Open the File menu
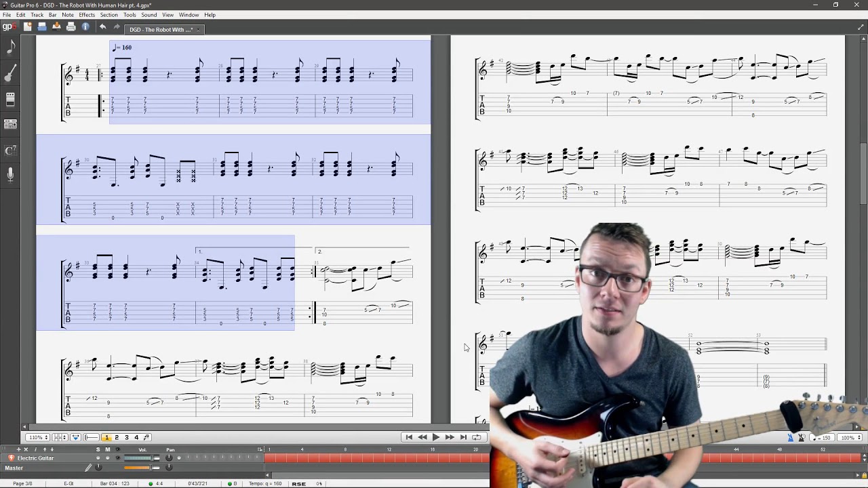Image resolution: width=868 pixels, height=488 pixels. click(7, 15)
